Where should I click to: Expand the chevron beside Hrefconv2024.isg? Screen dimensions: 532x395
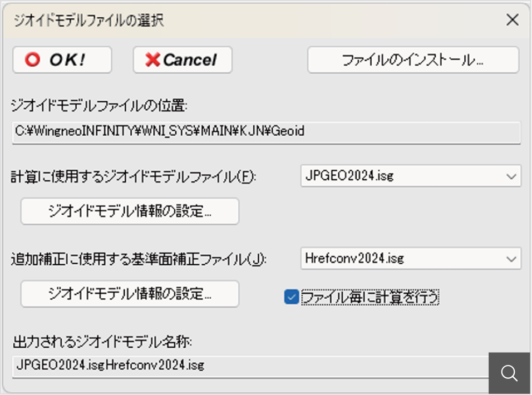(511, 258)
